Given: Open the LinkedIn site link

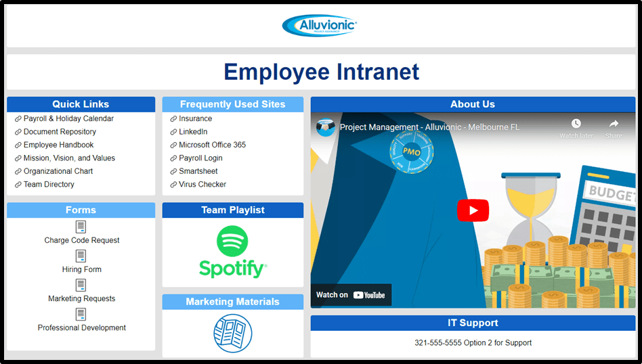Looking at the screenshot, I should tap(193, 132).
